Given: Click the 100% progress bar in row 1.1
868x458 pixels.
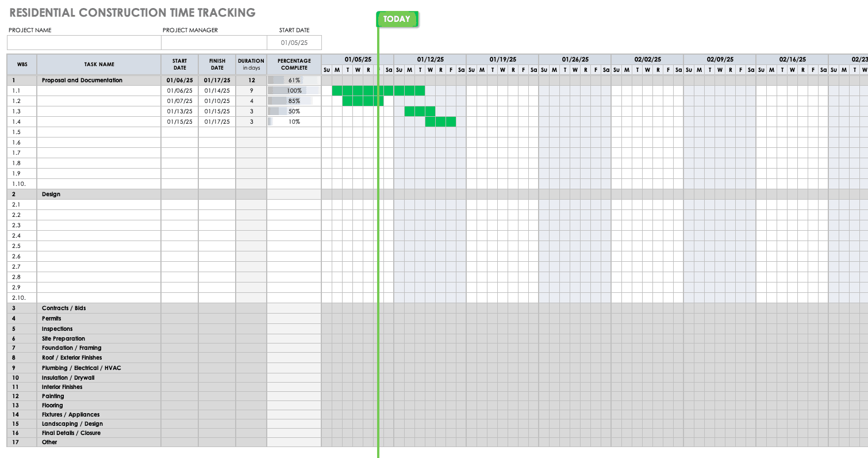Looking at the screenshot, I should [294, 91].
